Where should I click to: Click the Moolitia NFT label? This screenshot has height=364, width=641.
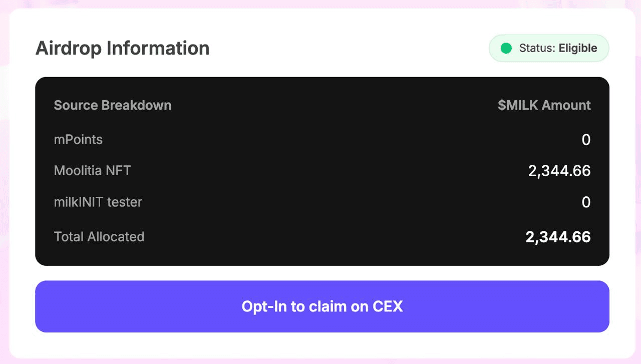point(92,170)
